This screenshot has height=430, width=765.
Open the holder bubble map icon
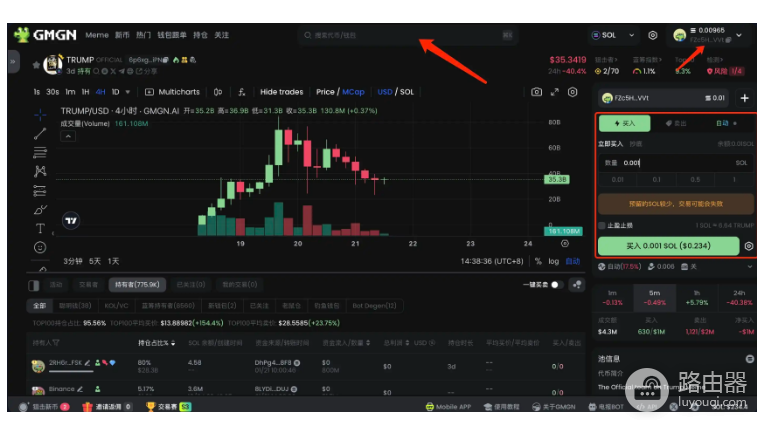coord(577,285)
